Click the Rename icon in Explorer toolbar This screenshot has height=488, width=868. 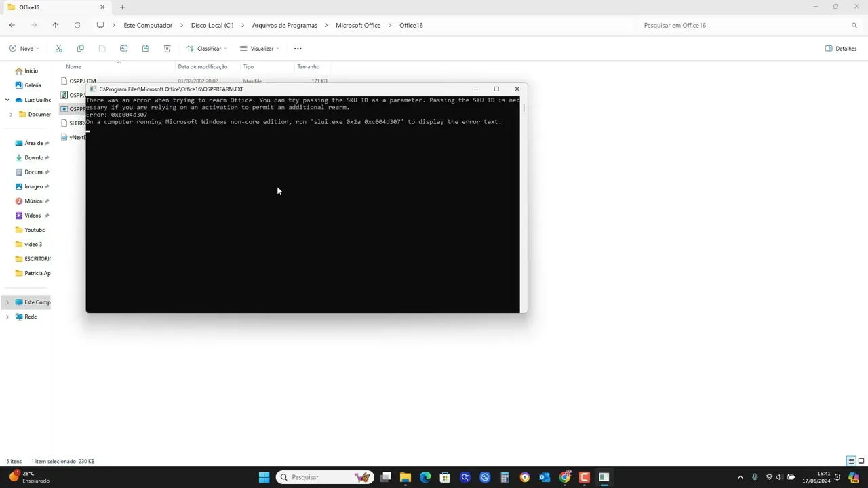(123, 49)
